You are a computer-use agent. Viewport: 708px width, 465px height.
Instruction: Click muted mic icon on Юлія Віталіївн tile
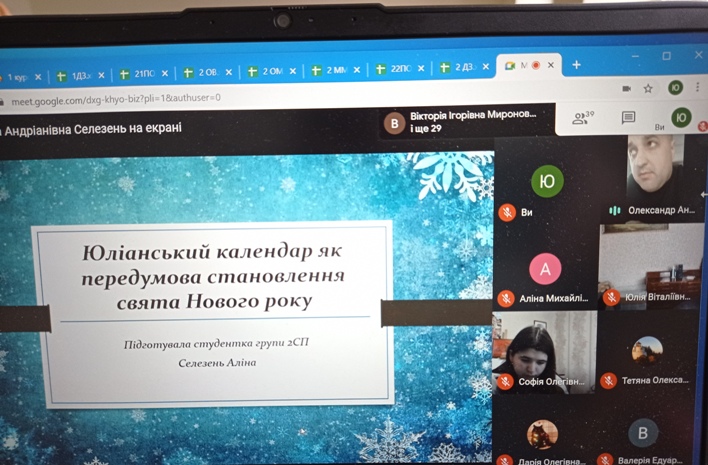(611, 298)
